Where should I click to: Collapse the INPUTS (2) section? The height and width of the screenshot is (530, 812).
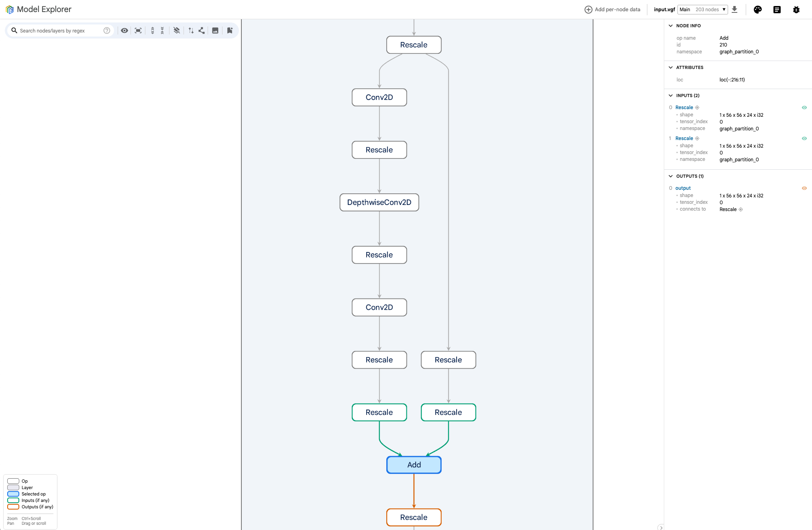[670, 95]
